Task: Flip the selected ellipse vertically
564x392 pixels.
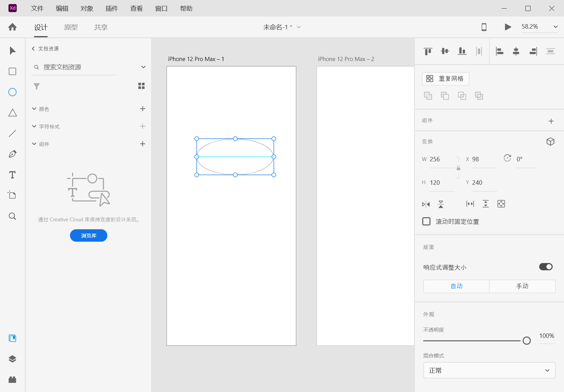Action: [x=441, y=204]
